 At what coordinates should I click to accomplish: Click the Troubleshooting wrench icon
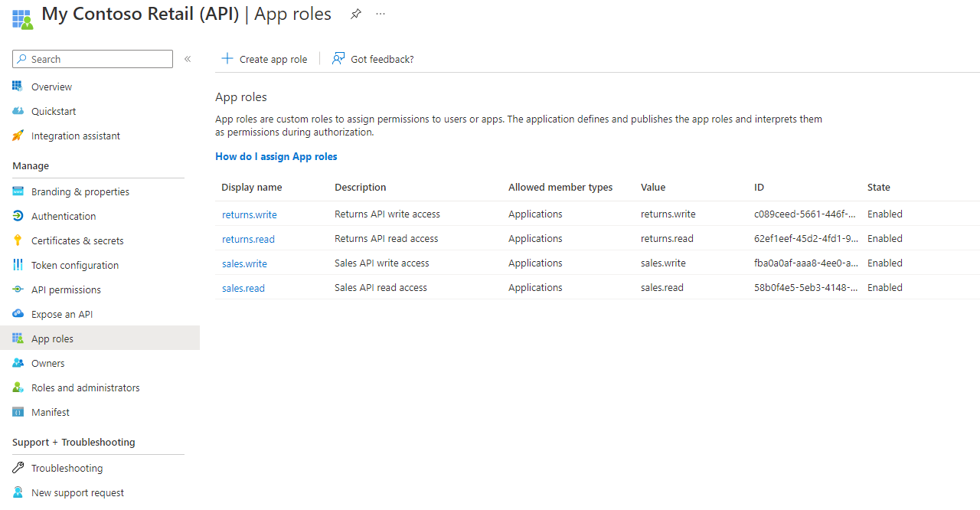coord(18,468)
